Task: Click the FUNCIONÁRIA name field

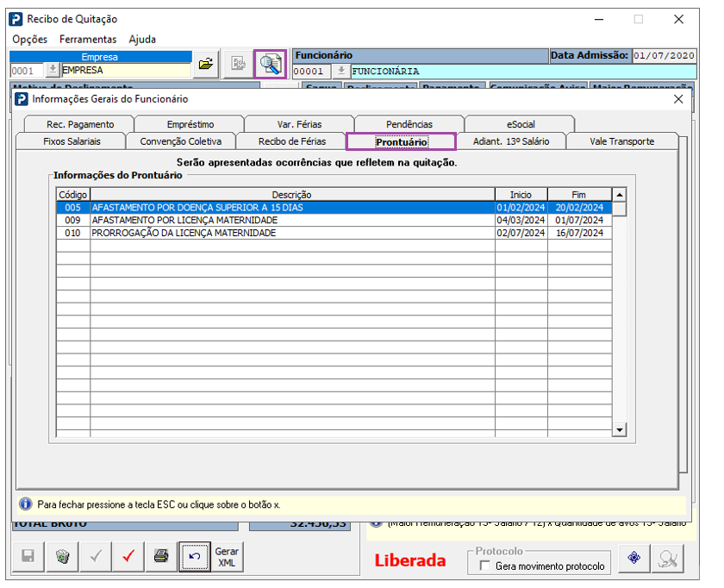Action: coord(524,72)
